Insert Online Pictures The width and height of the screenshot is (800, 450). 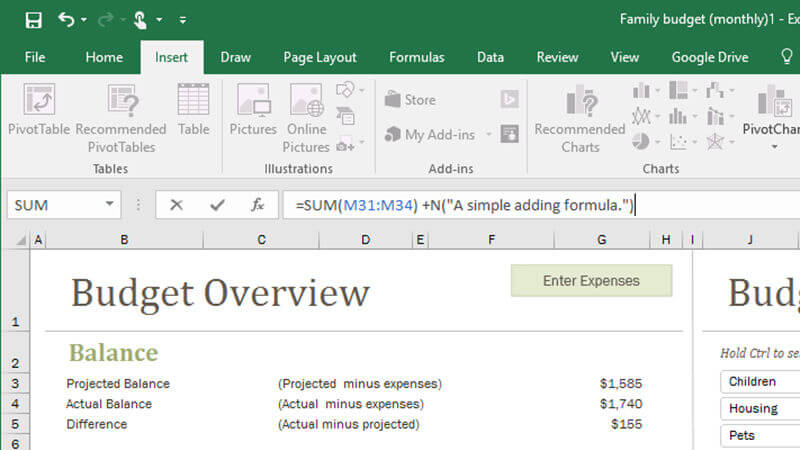click(x=306, y=118)
